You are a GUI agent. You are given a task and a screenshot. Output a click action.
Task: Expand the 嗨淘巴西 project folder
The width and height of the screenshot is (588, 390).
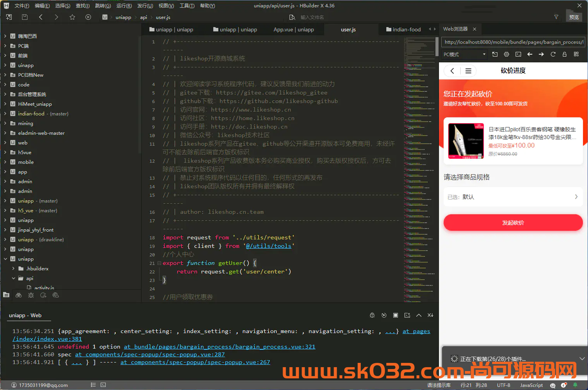click(5, 36)
